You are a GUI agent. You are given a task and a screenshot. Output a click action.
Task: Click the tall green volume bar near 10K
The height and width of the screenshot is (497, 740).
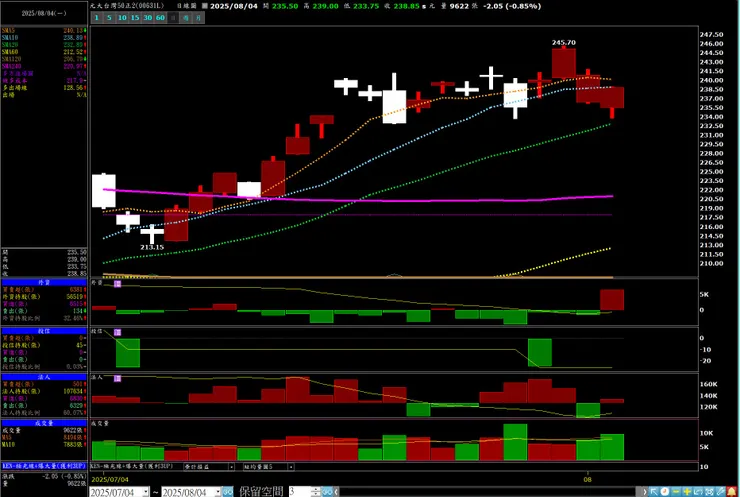(515, 442)
